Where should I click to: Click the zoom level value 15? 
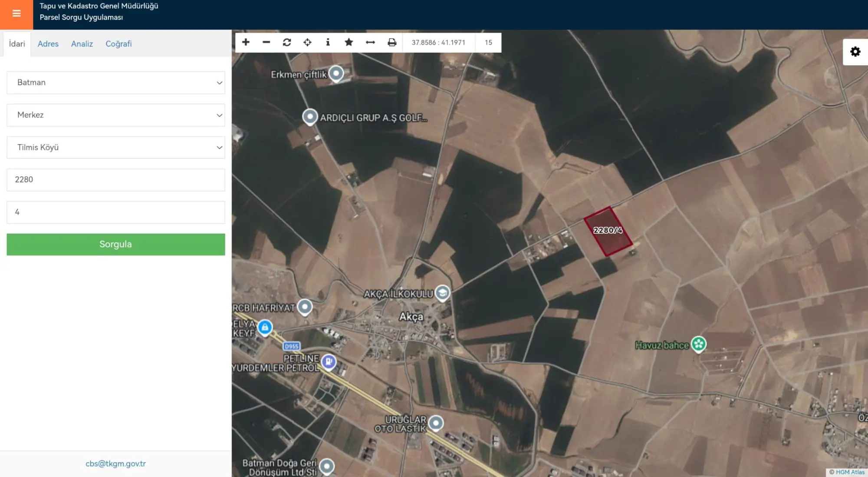pos(488,43)
